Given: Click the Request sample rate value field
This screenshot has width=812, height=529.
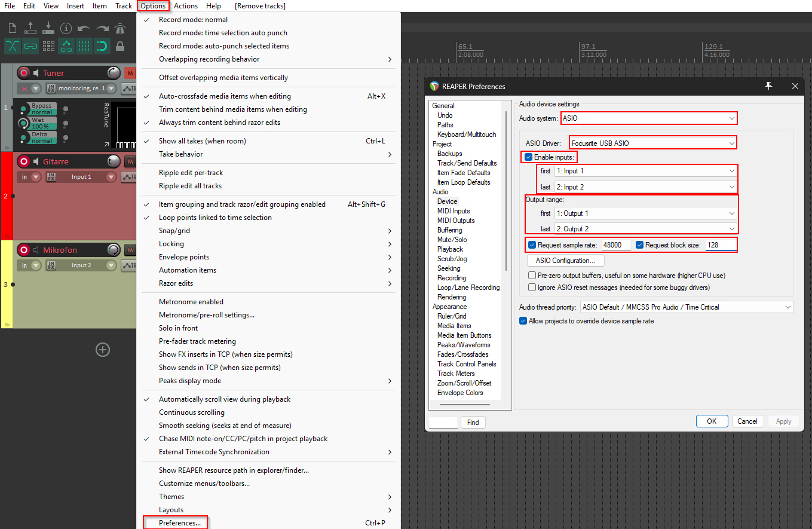Looking at the screenshot, I should [x=615, y=245].
